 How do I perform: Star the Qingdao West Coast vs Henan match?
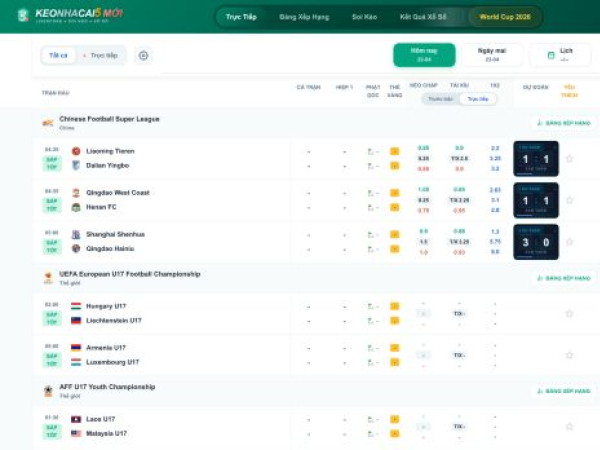tap(569, 200)
